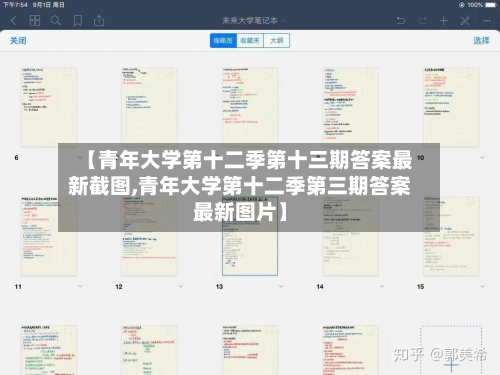This screenshot has width=500, height=375.
Task: Go back using the left chevron
Action: click(13, 21)
